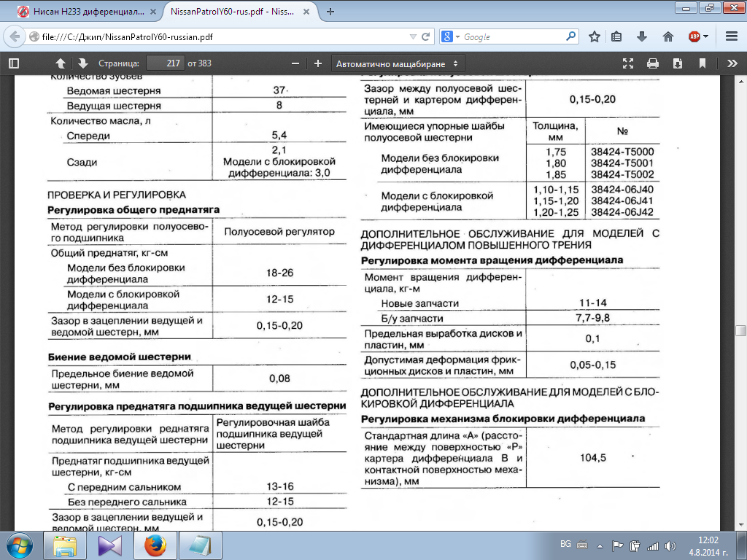The height and width of the screenshot is (560, 747).
Task: Open Visual Studio from the taskbar
Action: pos(109,545)
